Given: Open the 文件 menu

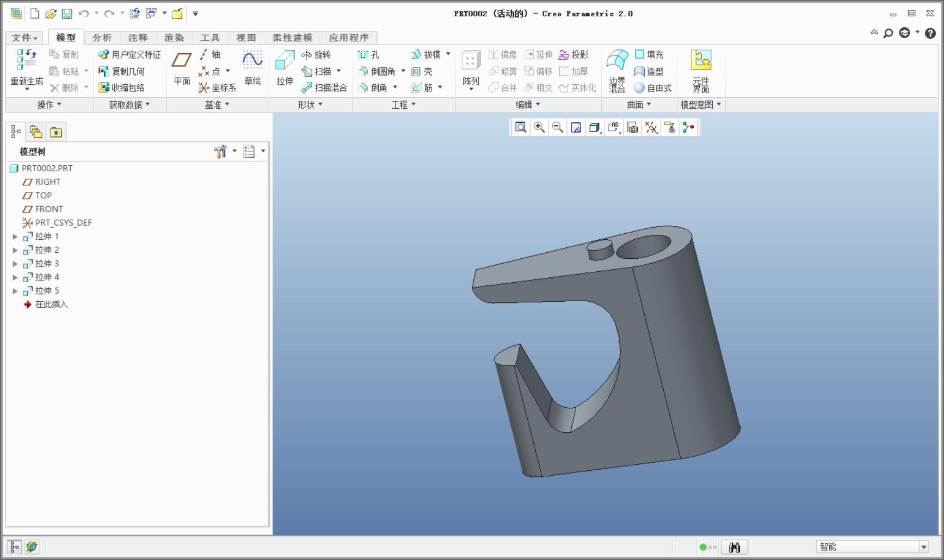Looking at the screenshot, I should 24,38.
